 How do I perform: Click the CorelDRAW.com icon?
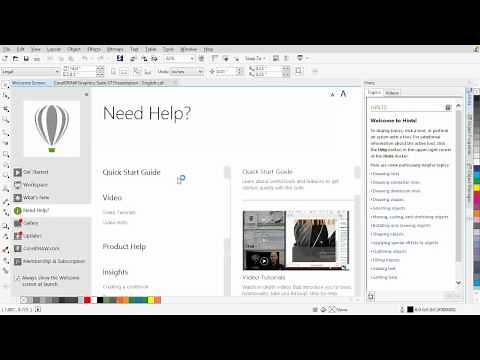tap(18, 248)
